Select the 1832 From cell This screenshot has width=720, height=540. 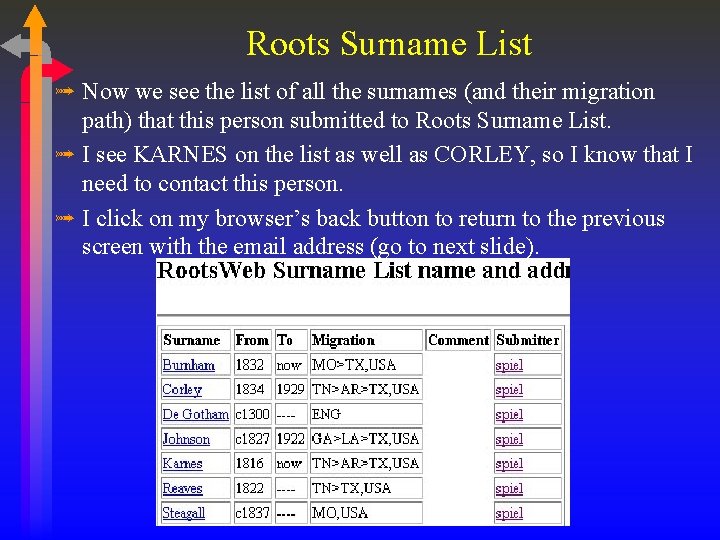tap(253, 365)
